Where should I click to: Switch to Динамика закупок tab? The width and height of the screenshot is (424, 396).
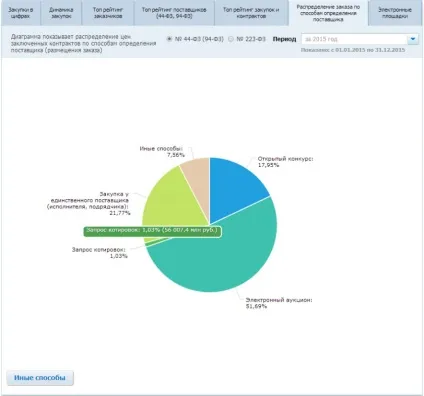[x=61, y=13]
